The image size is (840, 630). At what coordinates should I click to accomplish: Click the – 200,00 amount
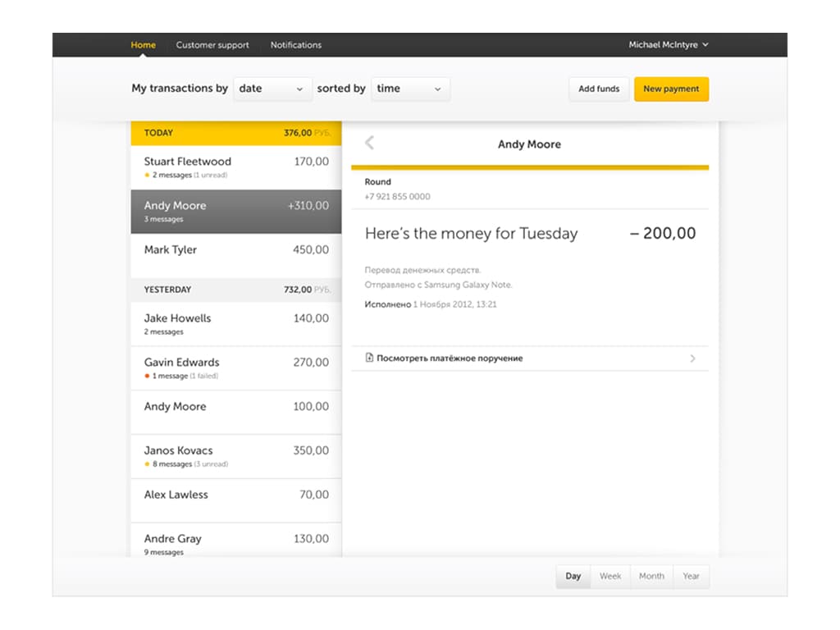(x=663, y=233)
